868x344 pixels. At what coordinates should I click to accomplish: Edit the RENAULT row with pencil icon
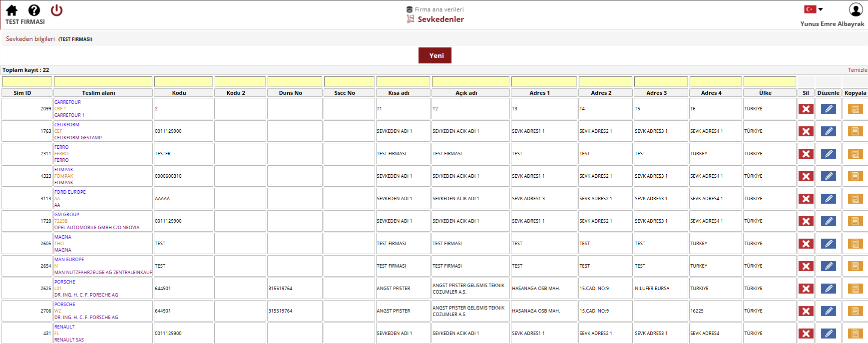829,334
